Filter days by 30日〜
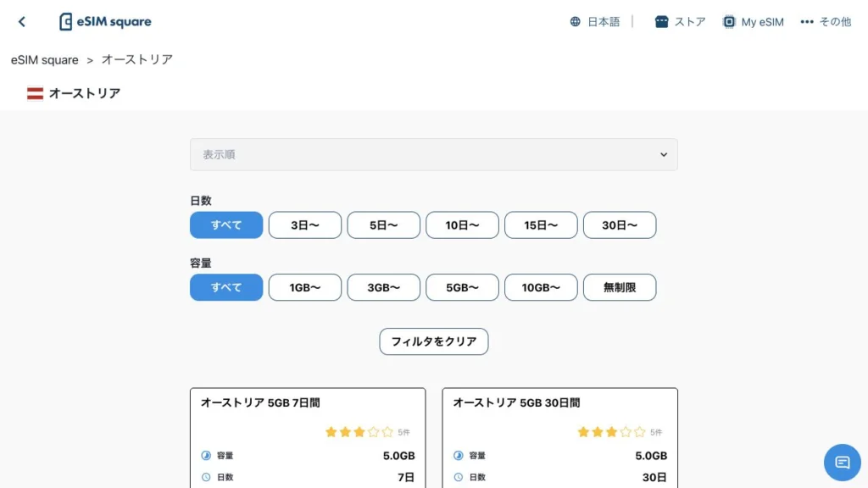 coord(620,225)
